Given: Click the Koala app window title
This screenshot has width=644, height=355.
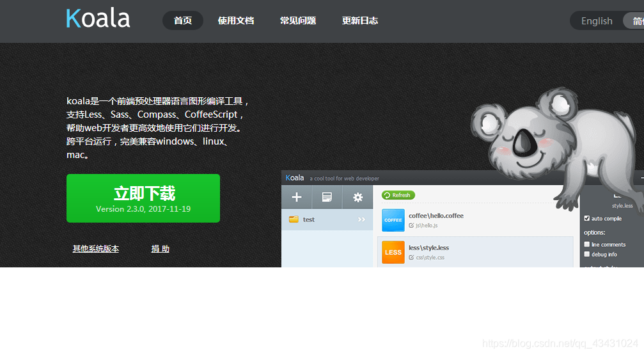Looking at the screenshot, I should 294,178.
